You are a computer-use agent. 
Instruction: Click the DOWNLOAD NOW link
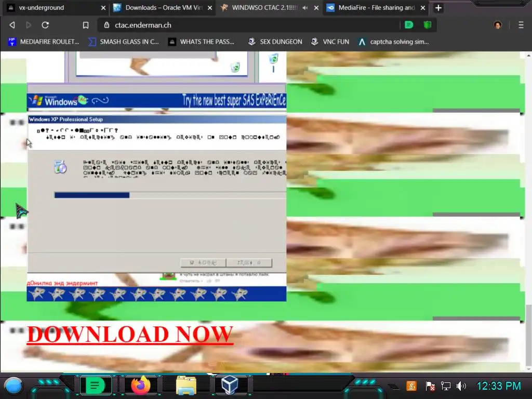(x=130, y=335)
